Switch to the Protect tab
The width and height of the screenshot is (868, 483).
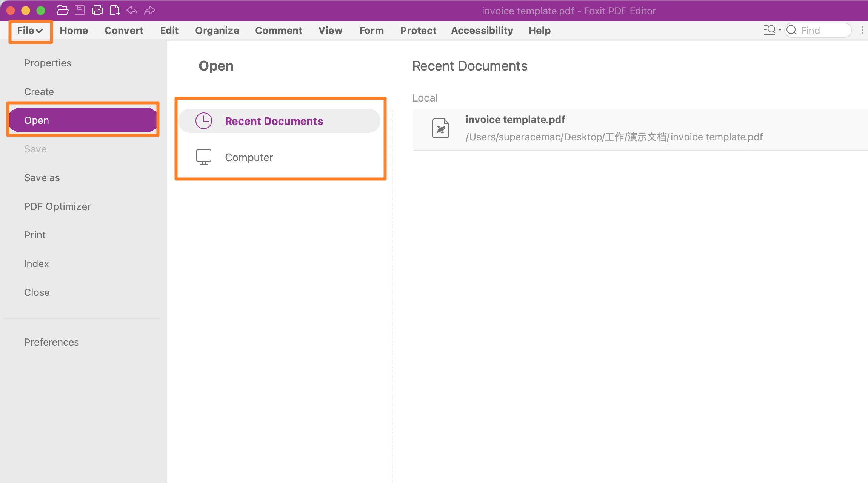click(418, 31)
